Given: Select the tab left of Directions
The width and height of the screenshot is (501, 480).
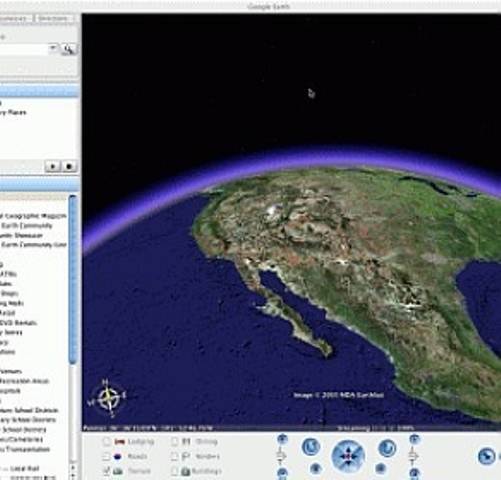Looking at the screenshot, I should pyautogui.click(x=15, y=18).
